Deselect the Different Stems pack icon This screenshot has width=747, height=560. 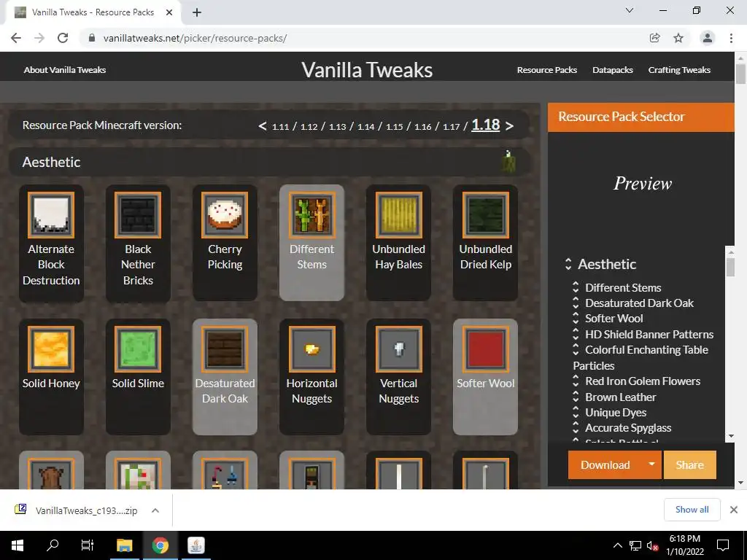311,215
